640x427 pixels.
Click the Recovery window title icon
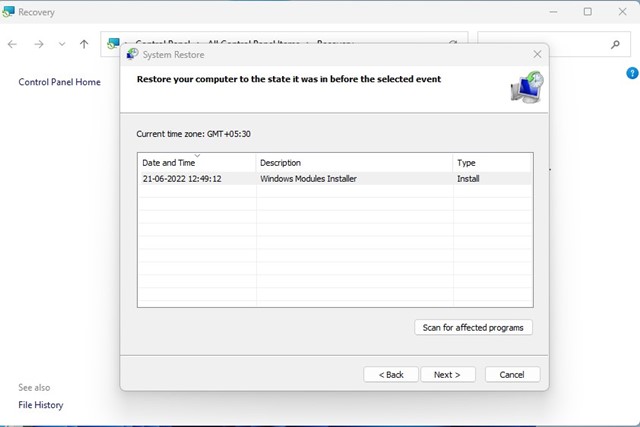point(9,12)
